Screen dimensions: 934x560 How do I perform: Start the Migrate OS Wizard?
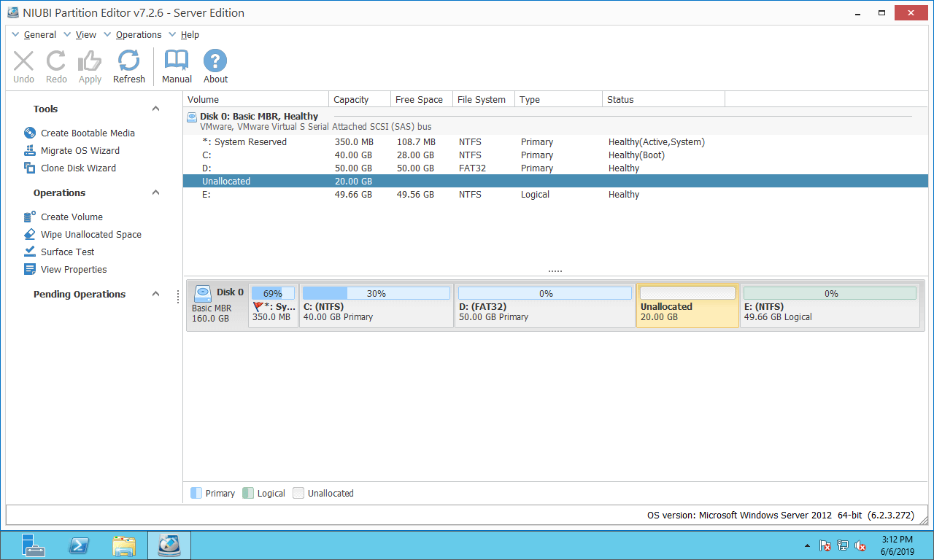click(x=80, y=150)
